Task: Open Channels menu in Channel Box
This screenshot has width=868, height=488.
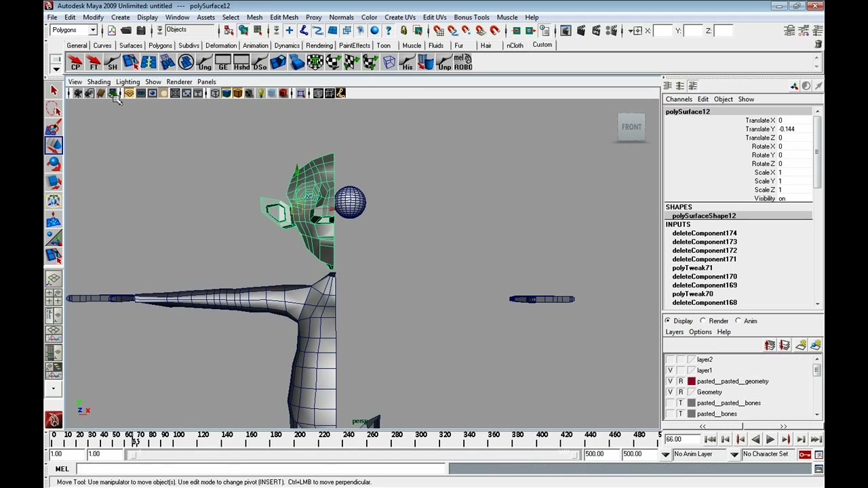Action: point(679,99)
